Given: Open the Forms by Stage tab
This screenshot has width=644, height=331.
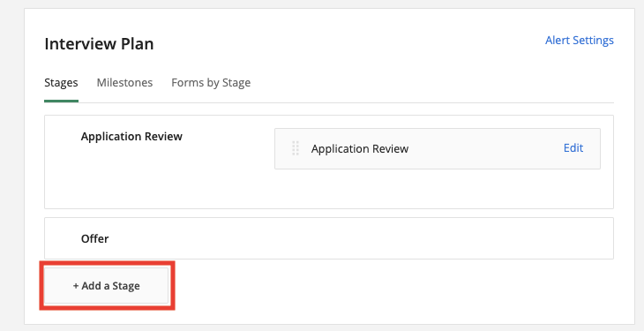Looking at the screenshot, I should coord(211,83).
